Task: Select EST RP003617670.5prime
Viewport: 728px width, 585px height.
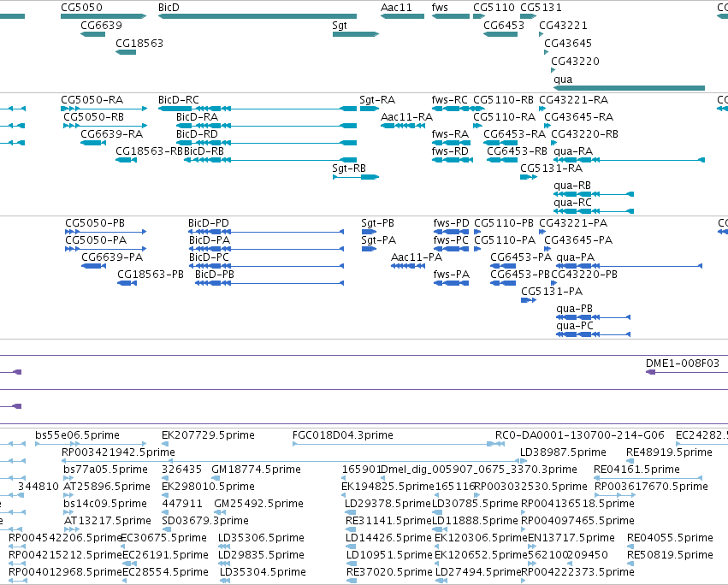Action: 615,495
